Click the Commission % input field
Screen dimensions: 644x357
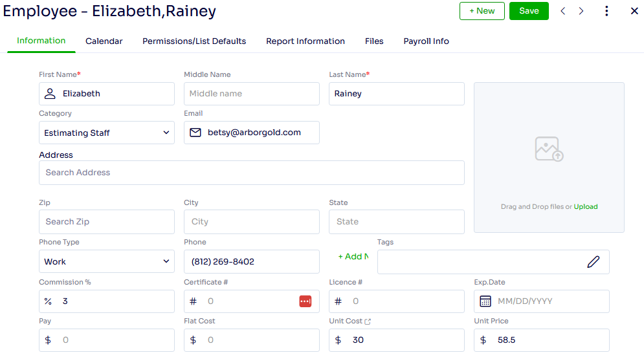(107, 301)
